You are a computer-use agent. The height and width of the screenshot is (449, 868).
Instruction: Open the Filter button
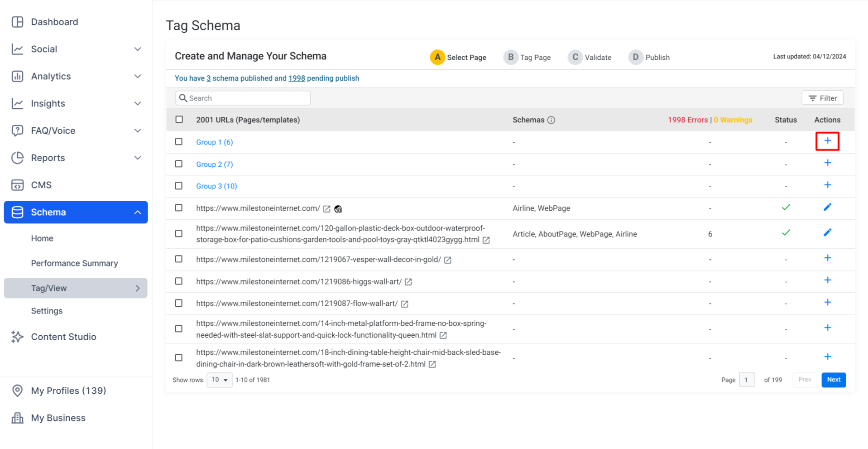(822, 98)
